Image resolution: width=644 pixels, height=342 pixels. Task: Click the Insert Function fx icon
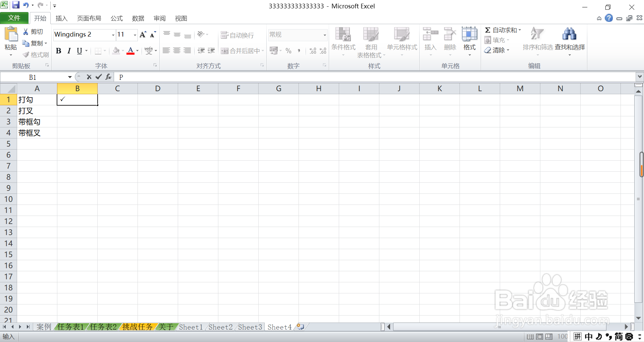coord(108,77)
